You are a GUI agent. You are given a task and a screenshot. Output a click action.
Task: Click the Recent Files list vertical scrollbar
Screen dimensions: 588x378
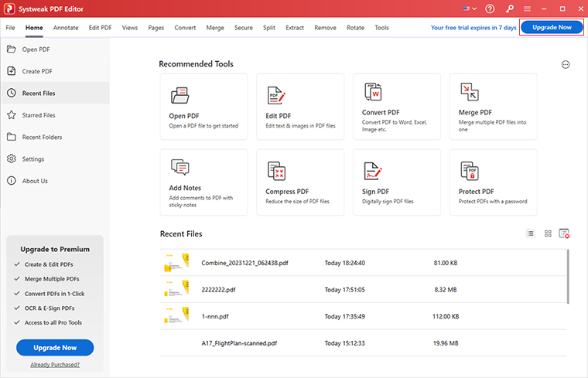(568, 277)
